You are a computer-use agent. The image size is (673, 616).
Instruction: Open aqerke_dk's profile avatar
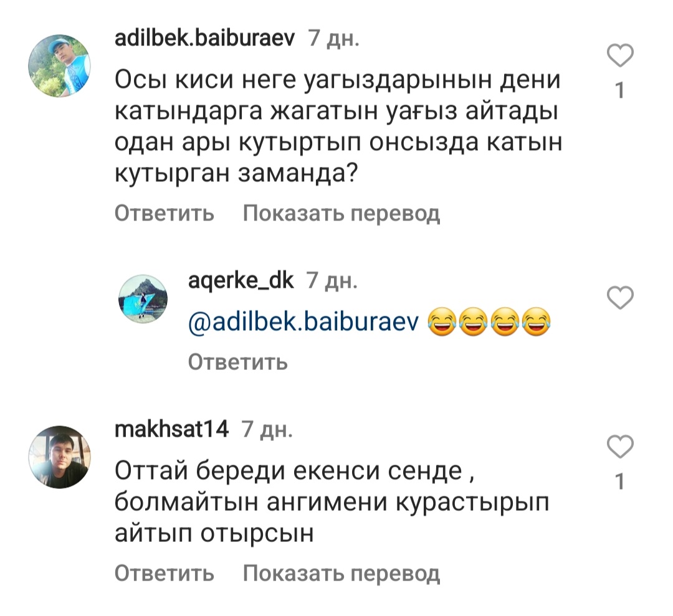click(143, 298)
